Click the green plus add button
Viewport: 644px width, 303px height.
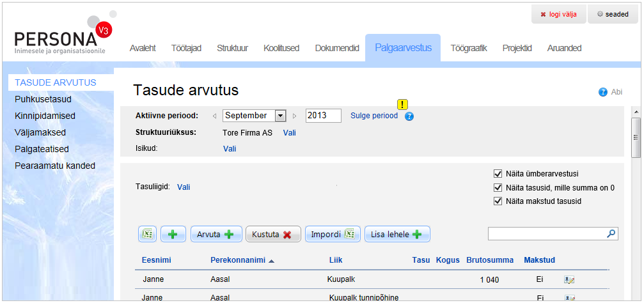click(173, 235)
